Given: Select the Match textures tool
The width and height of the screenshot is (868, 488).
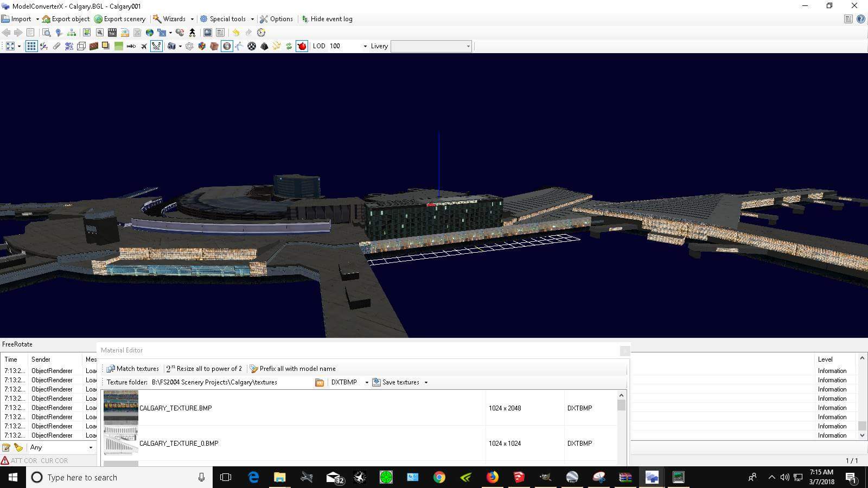Looking at the screenshot, I should (134, 369).
